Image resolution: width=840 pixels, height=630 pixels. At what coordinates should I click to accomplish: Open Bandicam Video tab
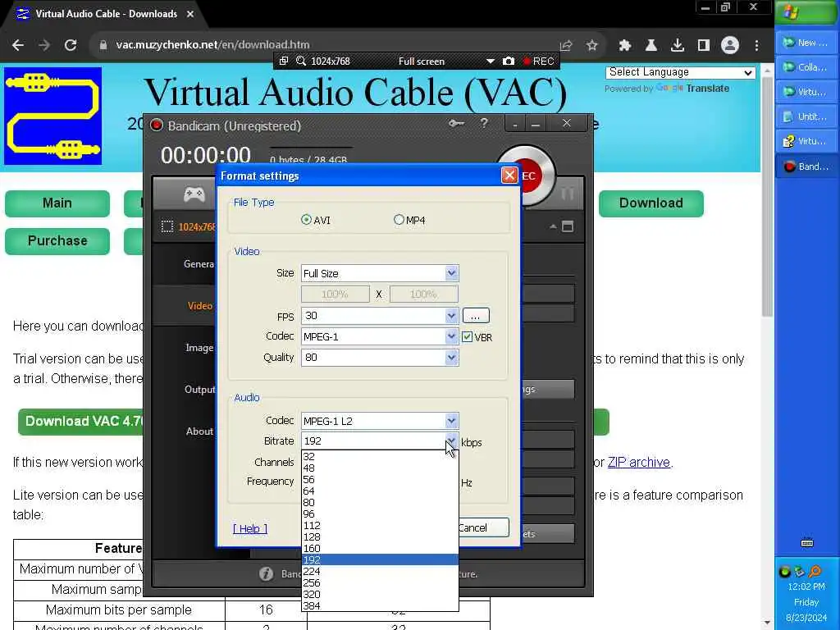[200, 305]
